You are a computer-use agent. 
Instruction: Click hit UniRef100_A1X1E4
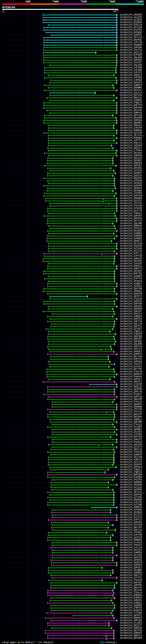point(131,555)
